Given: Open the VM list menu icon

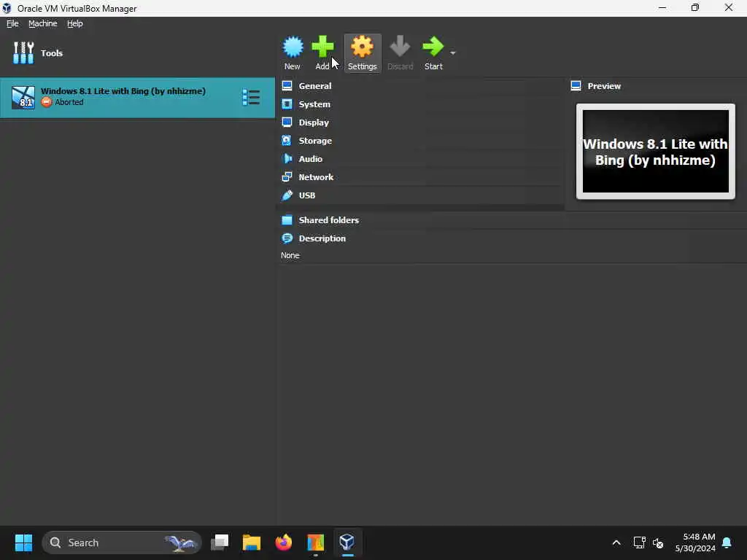Looking at the screenshot, I should pyautogui.click(x=251, y=98).
